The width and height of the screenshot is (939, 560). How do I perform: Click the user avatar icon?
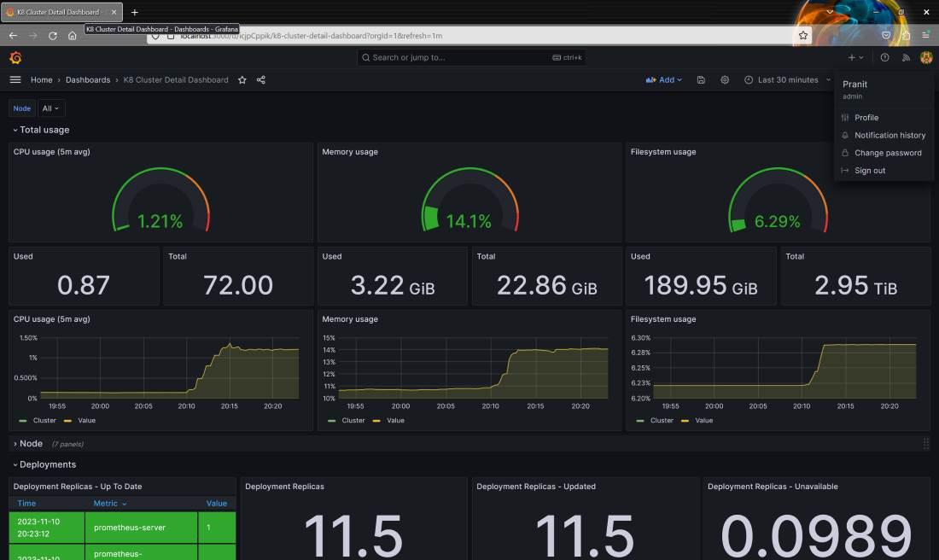pyautogui.click(x=926, y=57)
